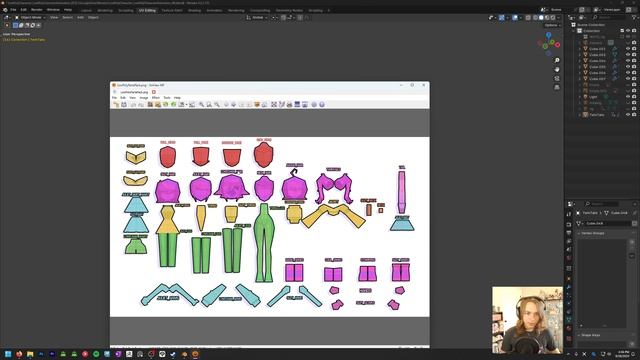
Task: Expand Light object in Outliner
Action: [x=580, y=97]
